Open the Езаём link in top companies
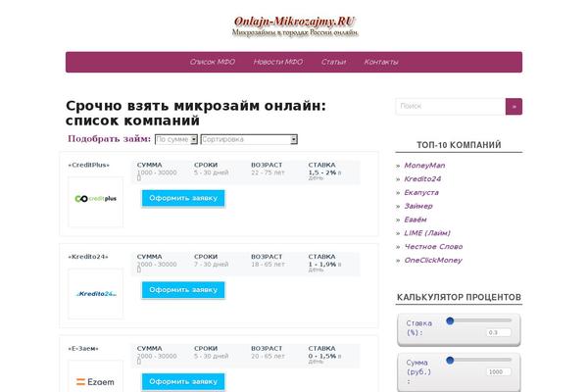 point(416,220)
